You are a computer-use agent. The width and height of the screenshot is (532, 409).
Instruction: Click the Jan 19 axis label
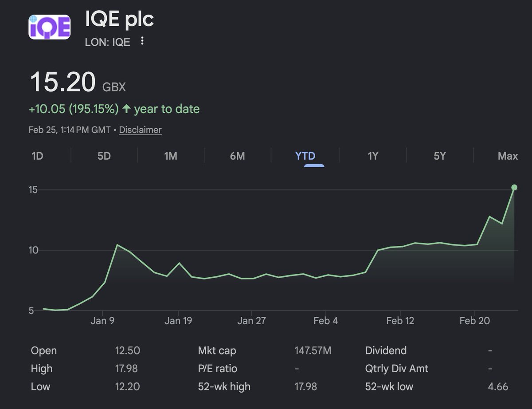point(178,321)
